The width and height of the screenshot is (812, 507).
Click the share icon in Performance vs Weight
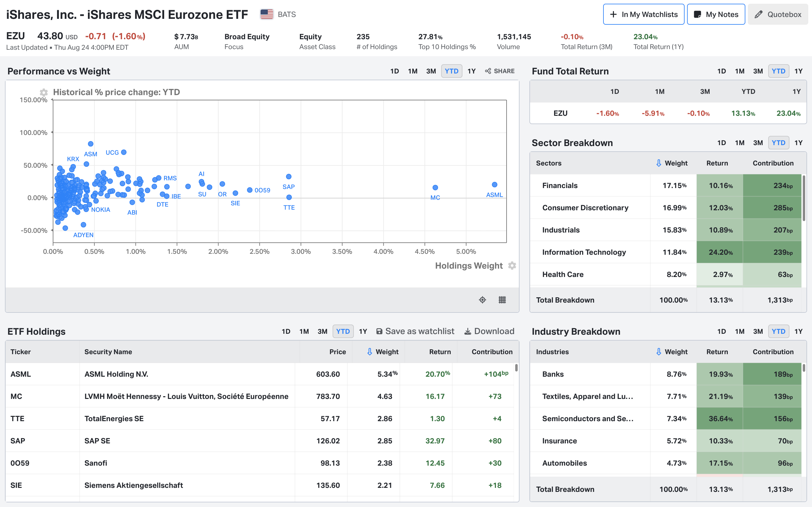[488, 71]
